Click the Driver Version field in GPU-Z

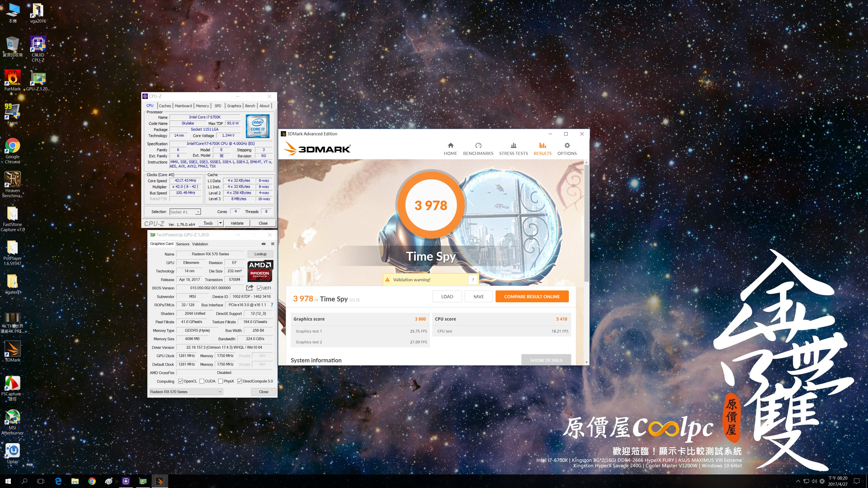(x=224, y=347)
